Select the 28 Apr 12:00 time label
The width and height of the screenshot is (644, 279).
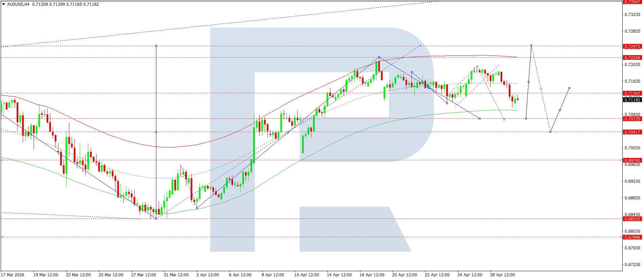(x=502, y=275)
